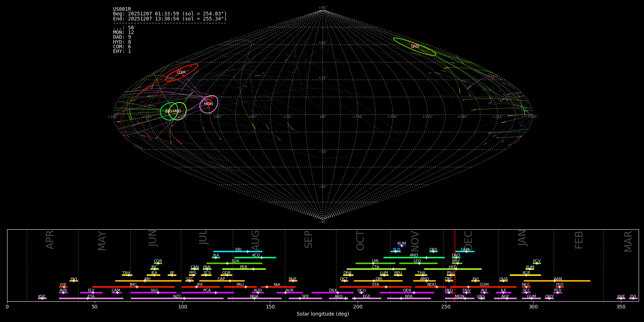644x322 pixels.
Task: Select the ECV shower bar in timeline
Action: (x=537, y=263)
